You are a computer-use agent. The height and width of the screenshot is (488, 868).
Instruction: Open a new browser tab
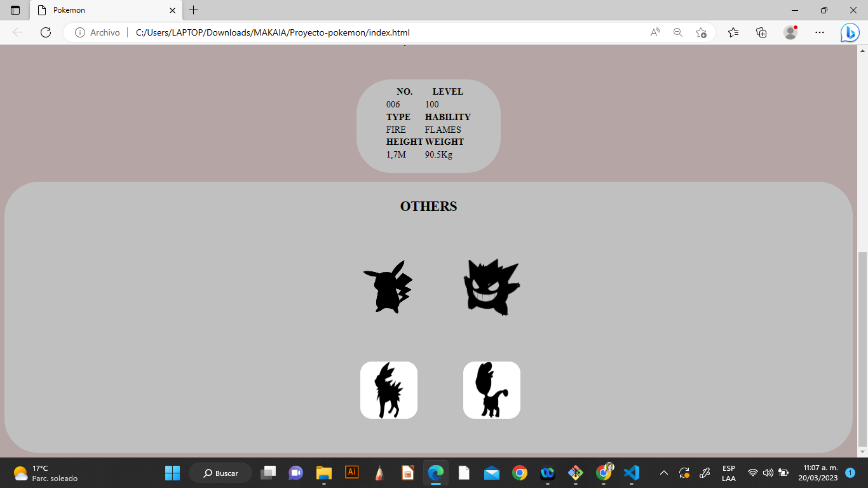pos(193,10)
